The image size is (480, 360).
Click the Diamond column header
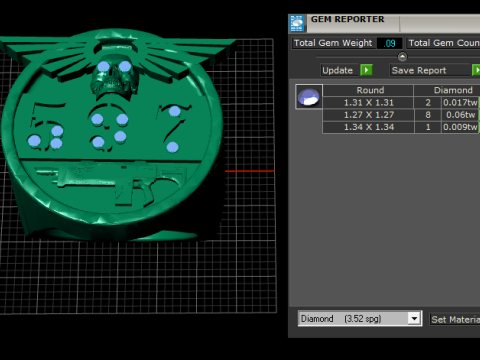point(447,90)
